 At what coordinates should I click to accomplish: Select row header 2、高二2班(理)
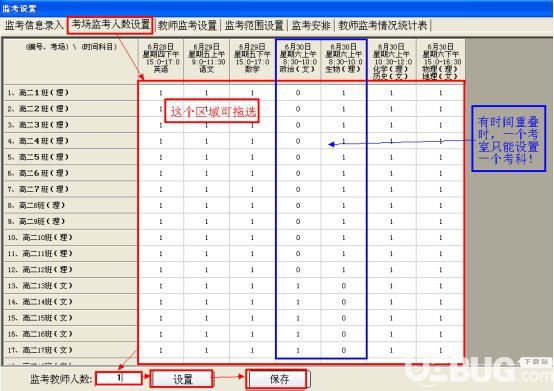coord(70,109)
